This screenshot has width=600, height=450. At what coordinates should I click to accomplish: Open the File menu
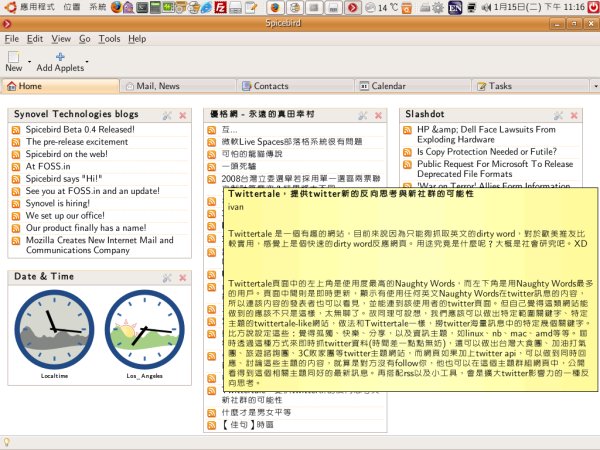pos(11,39)
